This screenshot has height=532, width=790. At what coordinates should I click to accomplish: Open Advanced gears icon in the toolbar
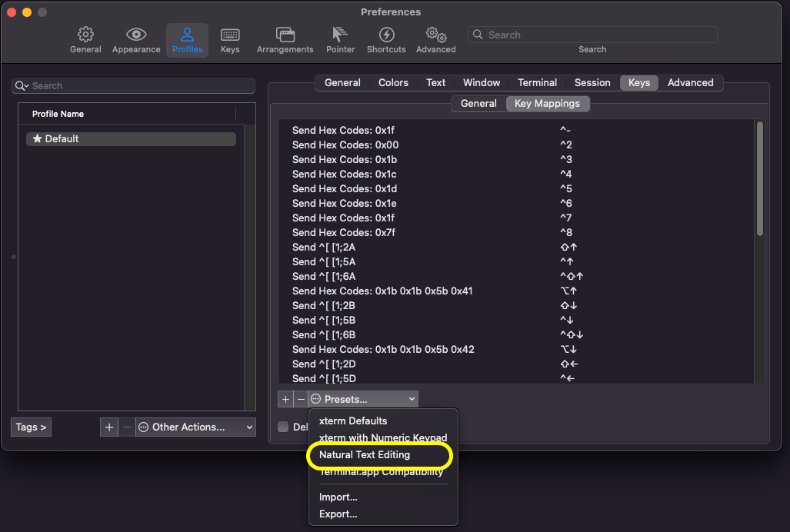coord(436,40)
